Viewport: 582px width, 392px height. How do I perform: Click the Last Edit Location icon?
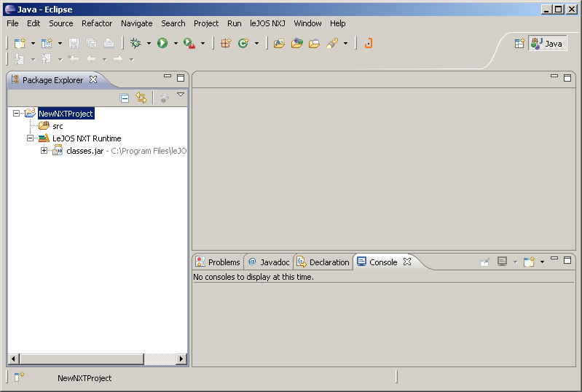(74, 59)
